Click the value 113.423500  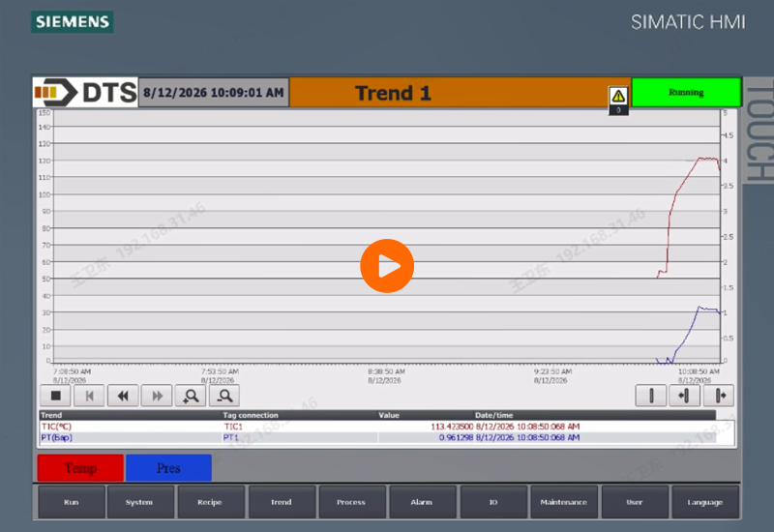click(452, 427)
